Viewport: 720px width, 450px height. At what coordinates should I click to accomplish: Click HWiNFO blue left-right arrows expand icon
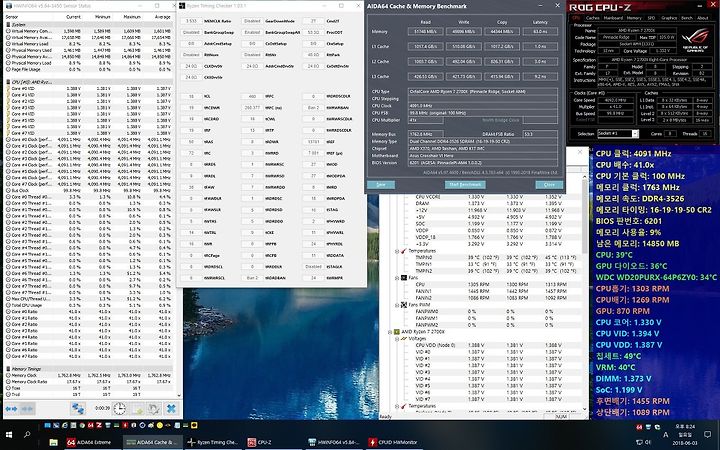(11, 408)
